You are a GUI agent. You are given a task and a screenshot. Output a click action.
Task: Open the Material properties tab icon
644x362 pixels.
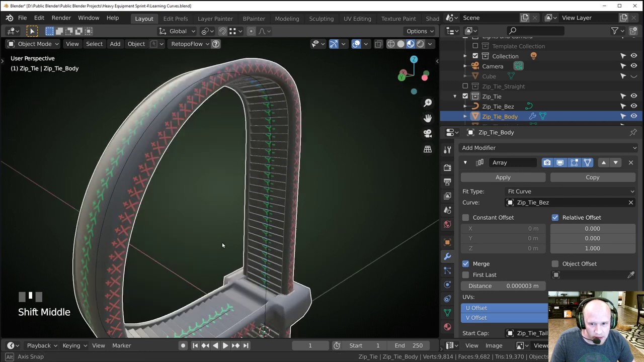click(x=447, y=327)
